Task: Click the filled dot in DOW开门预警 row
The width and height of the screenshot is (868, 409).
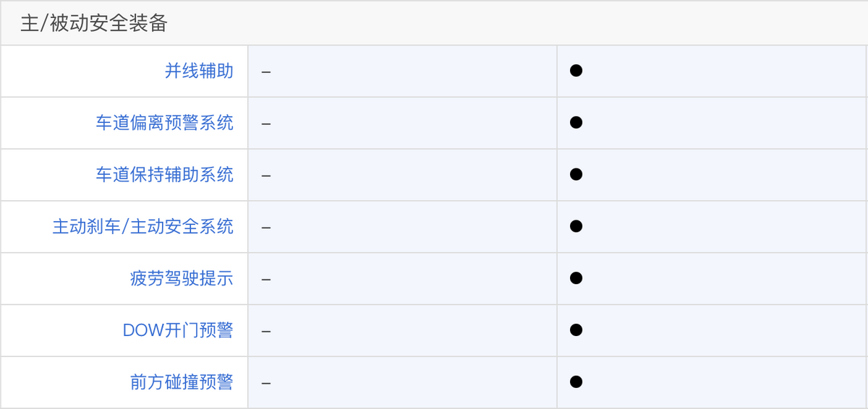Action: (576, 331)
